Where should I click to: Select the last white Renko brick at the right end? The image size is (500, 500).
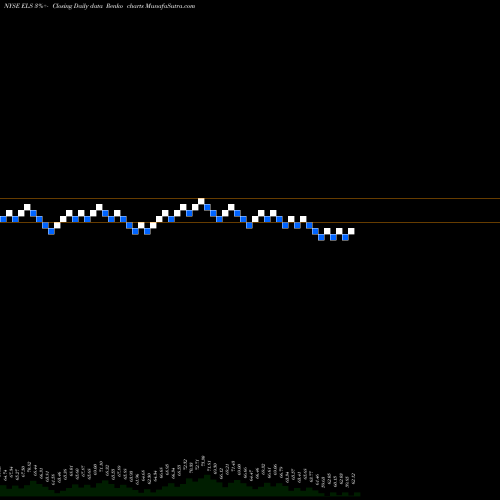coord(351,231)
